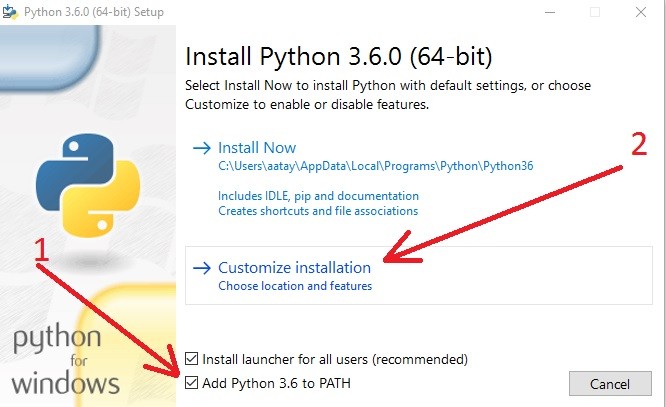Close the setup window with the X
The image size is (666, 407).
point(641,12)
